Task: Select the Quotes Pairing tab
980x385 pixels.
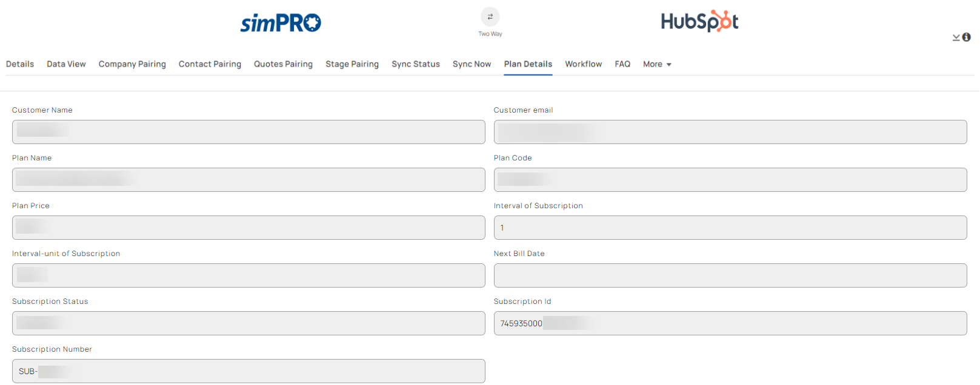Action: tap(283, 64)
